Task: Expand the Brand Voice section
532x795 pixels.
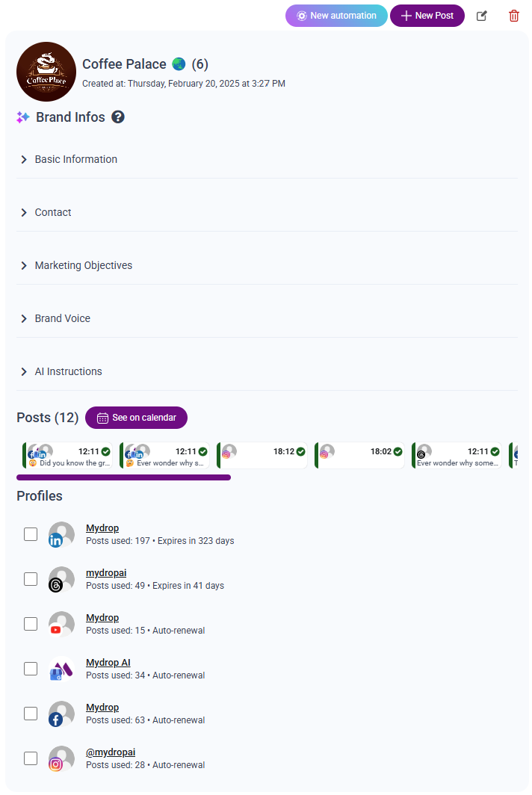Action: click(x=62, y=318)
